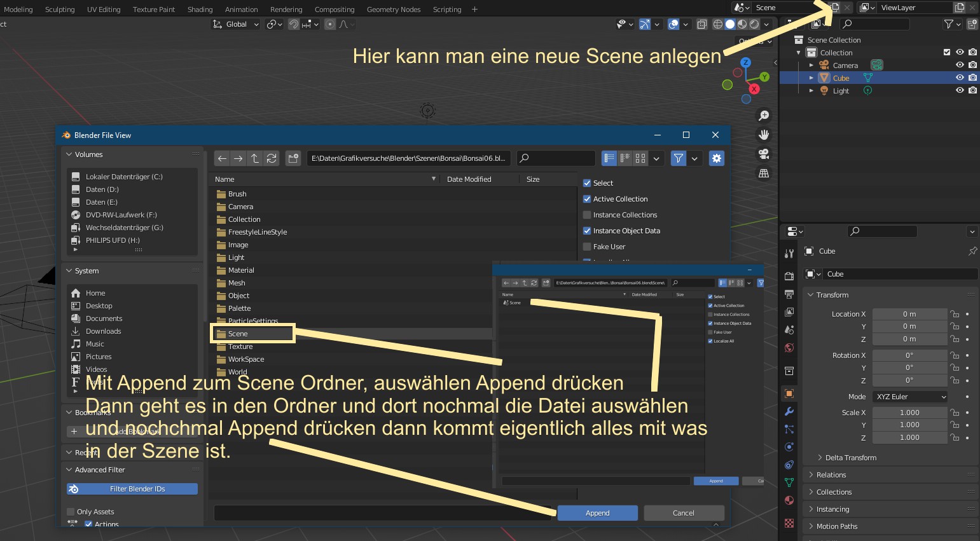Switch to Shading workspace tab
980x541 pixels.
coord(200,10)
